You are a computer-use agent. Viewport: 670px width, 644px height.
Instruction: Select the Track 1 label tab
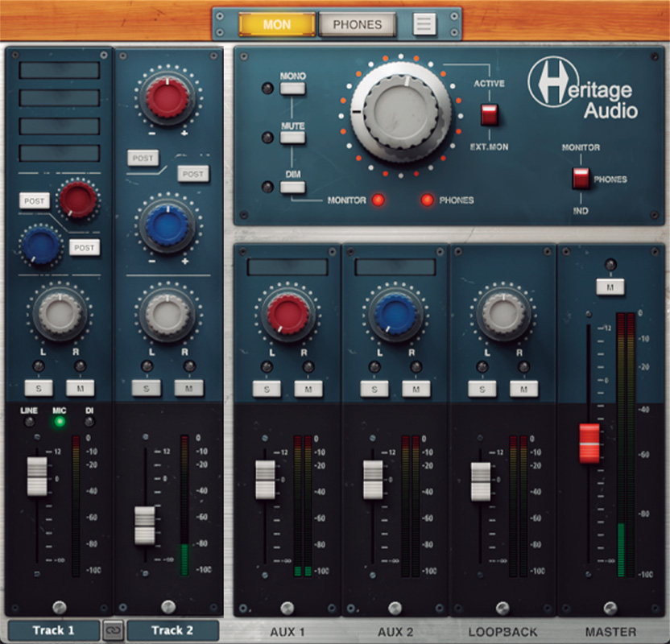pyautogui.click(x=53, y=630)
